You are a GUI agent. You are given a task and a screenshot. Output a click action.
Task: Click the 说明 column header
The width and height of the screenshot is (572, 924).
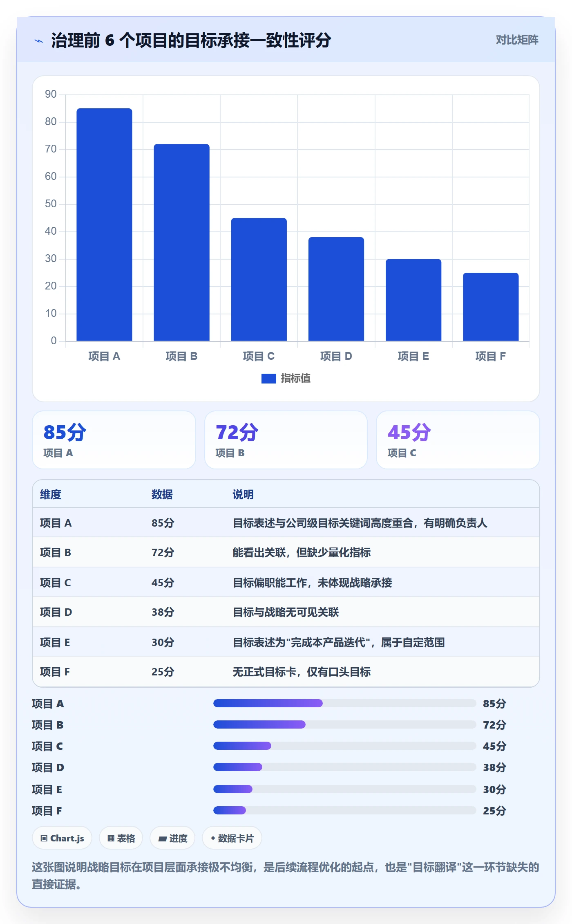point(243,494)
